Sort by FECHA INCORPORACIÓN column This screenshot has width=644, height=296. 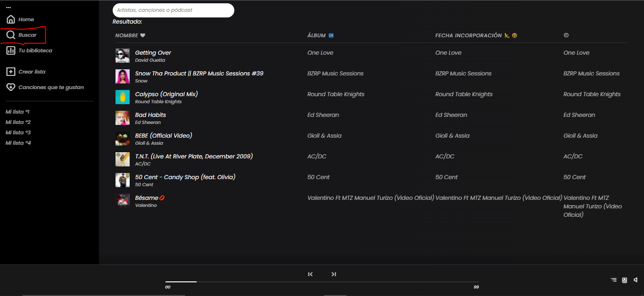click(468, 35)
